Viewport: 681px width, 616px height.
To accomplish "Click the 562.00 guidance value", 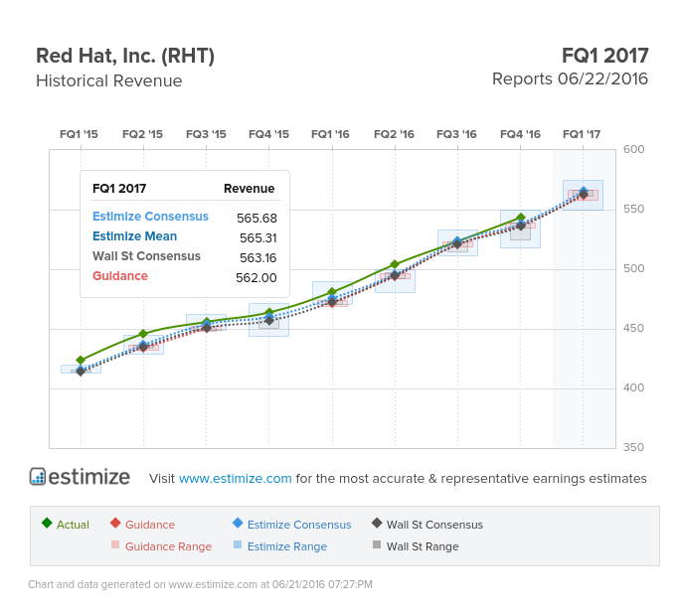I will (256, 278).
